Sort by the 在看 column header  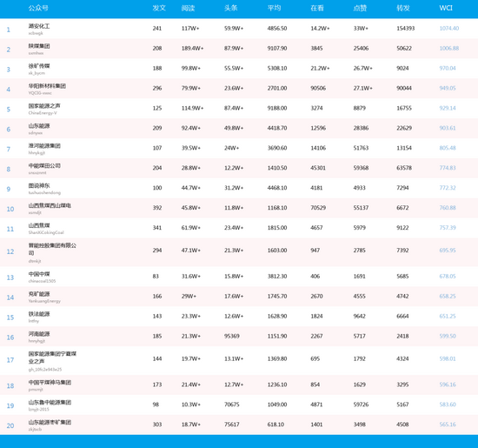click(317, 8)
